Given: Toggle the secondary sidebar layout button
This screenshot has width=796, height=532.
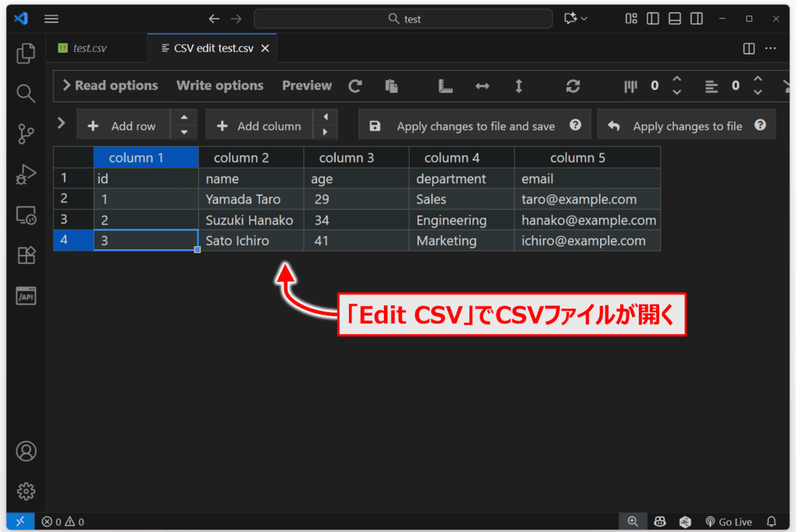Looking at the screenshot, I should [x=696, y=19].
